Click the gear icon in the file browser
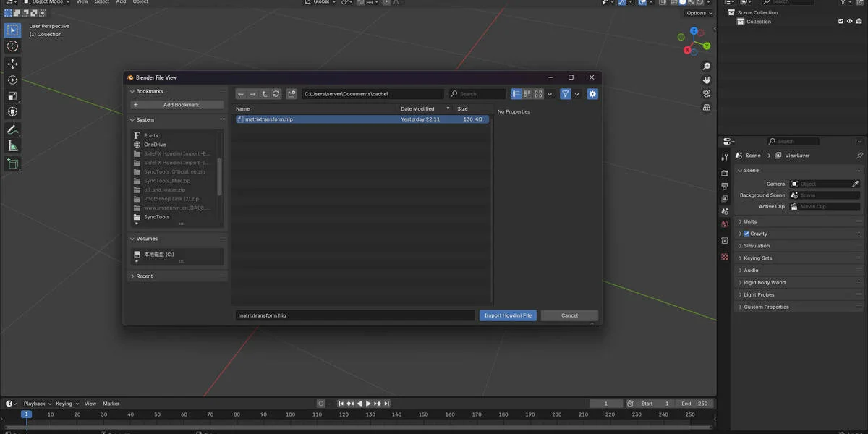Image resolution: width=868 pixels, height=434 pixels. click(x=592, y=93)
